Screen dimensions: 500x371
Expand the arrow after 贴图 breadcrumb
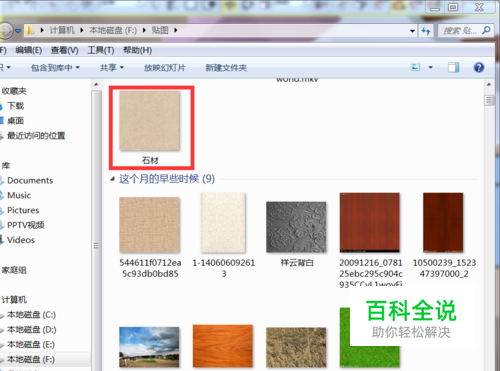click(x=175, y=31)
